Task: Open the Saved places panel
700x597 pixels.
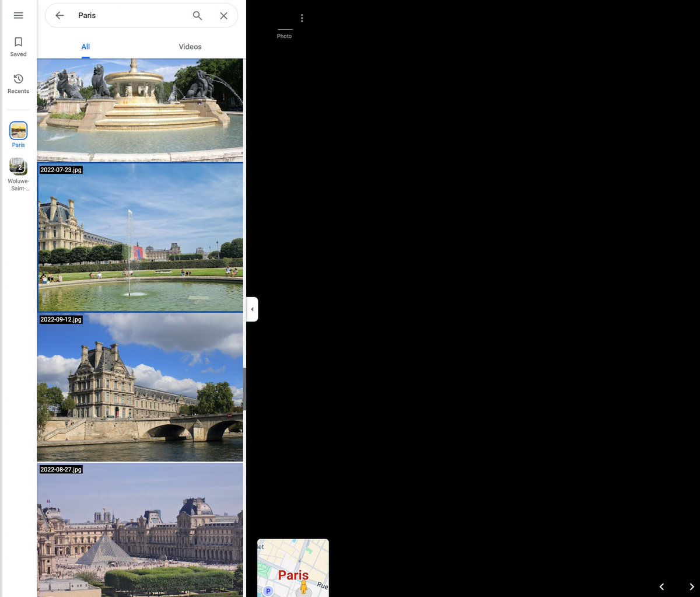Action: click(18, 47)
